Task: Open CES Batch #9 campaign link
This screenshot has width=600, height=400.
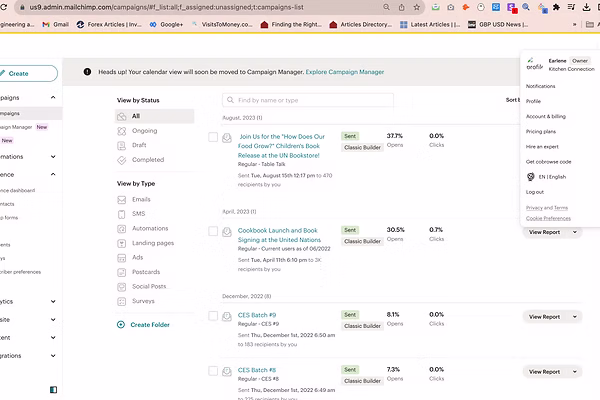Action: (257, 315)
